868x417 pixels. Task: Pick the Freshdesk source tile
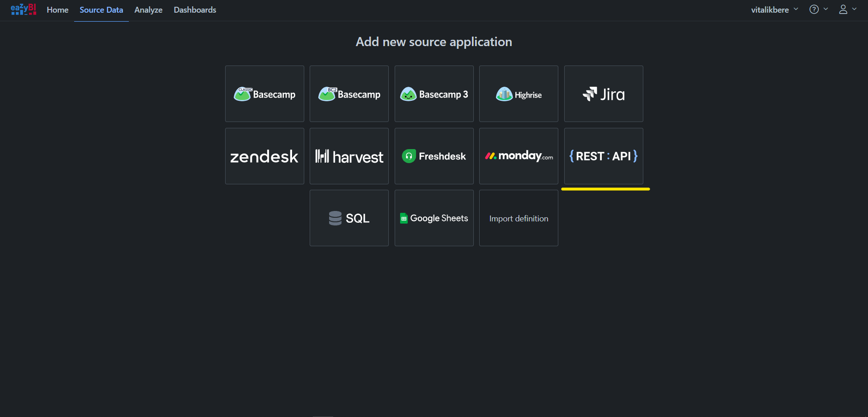434,156
